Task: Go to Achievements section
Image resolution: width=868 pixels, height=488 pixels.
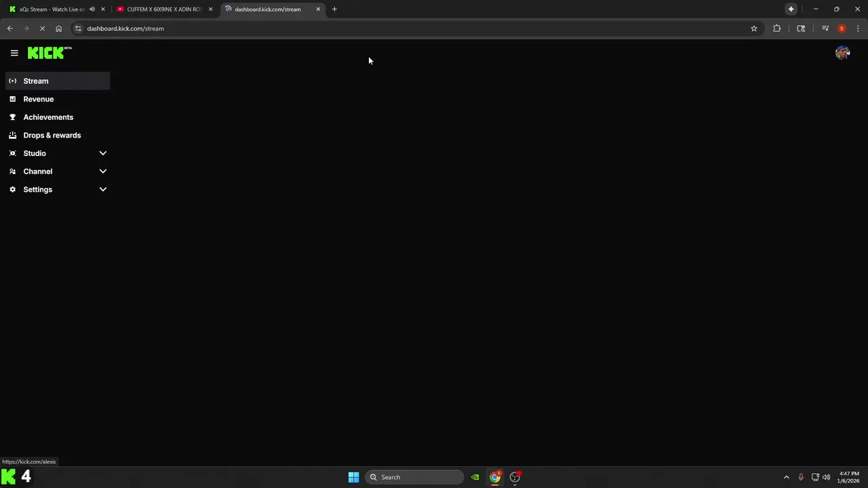Action: tap(58, 117)
